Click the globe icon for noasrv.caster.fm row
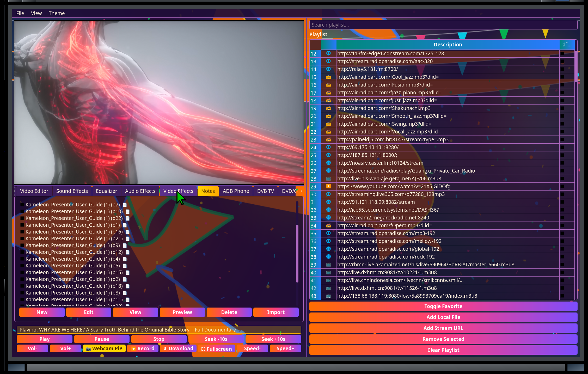 coord(328,163)
